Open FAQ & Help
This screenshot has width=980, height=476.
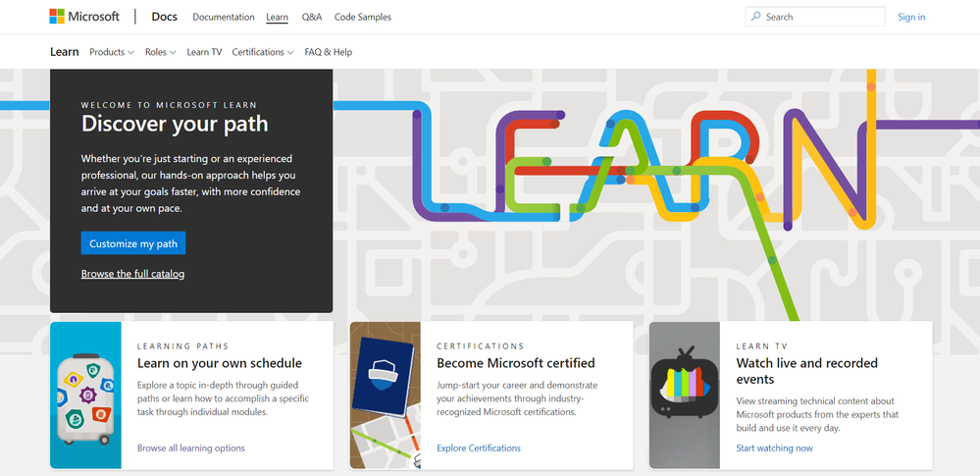[328, 52]
